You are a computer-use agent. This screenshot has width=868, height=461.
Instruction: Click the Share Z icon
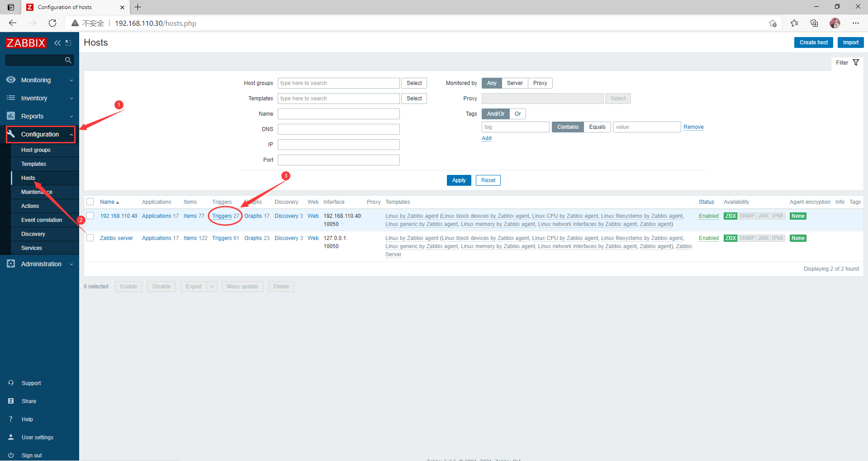tap(11, 401)
